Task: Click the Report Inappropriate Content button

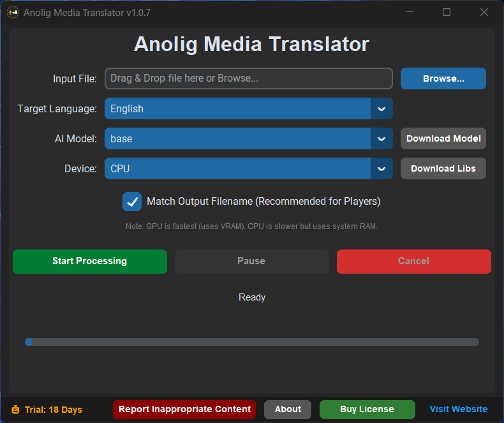Action: [x=184, y=410]
